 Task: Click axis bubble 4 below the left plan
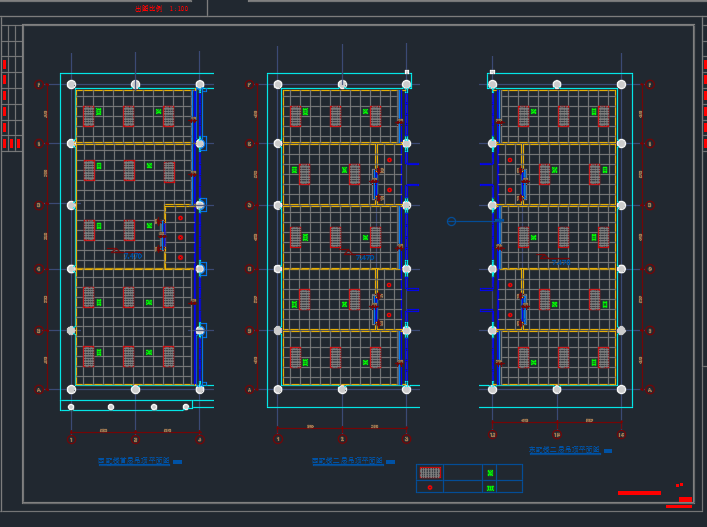200,440
